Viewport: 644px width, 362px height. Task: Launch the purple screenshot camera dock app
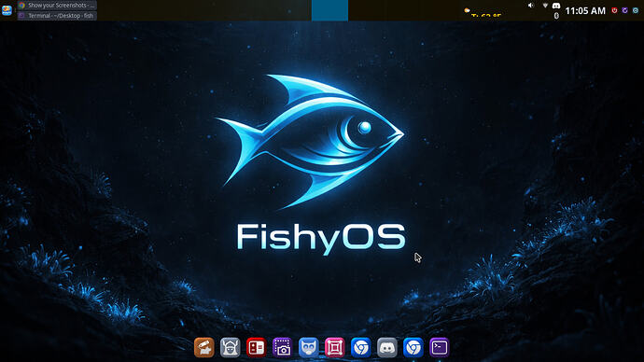pos(282,348)
